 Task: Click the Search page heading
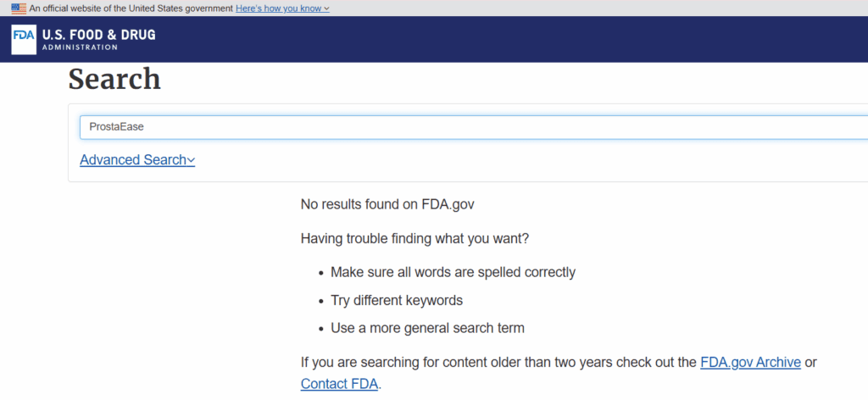114,79
